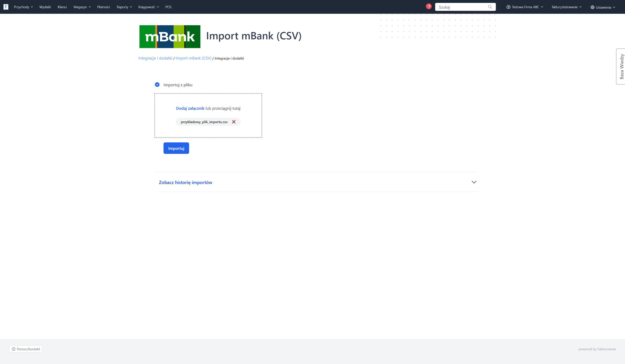The image size is (625, 364).
Task: Go to Wydatki menu item
Action: pos(45,7)
